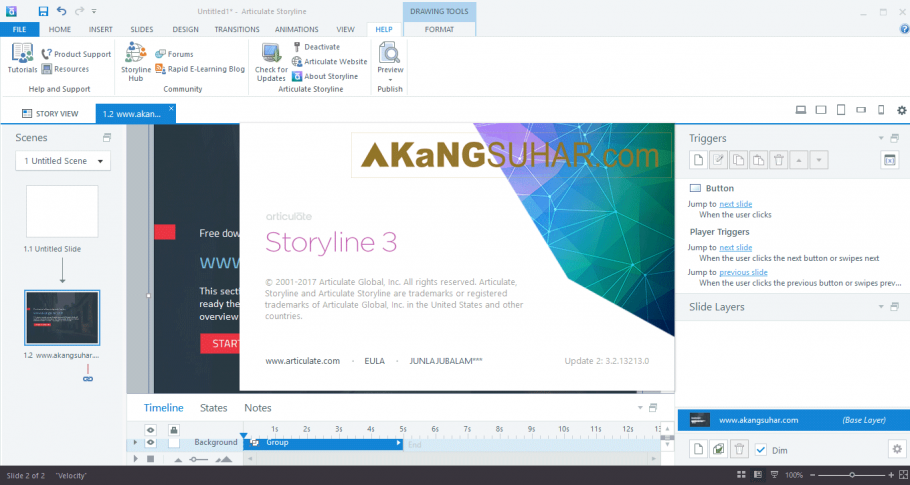
Task: Toggle the Dim checkbox
Action: (x=761, y=450)
